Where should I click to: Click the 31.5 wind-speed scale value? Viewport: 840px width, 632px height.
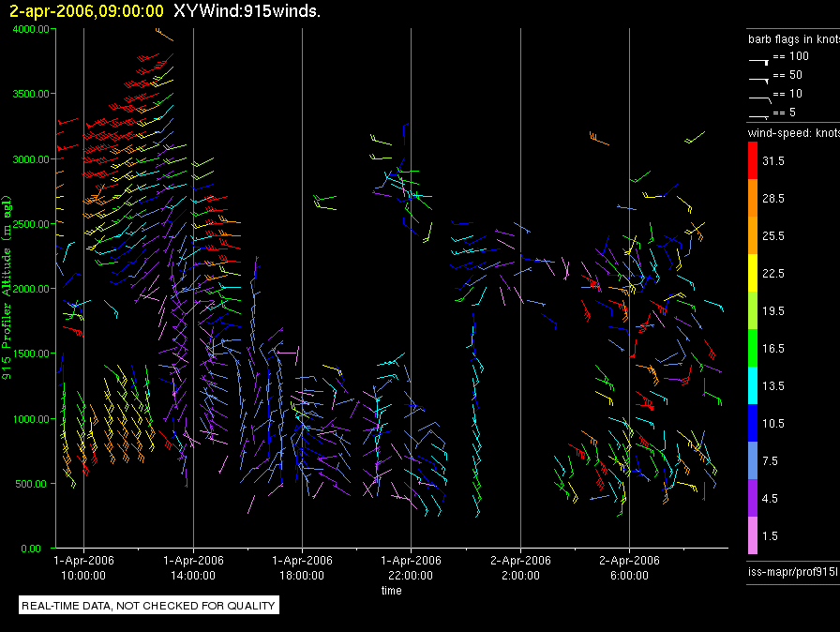pyautogui.click(x=773, y=161)
